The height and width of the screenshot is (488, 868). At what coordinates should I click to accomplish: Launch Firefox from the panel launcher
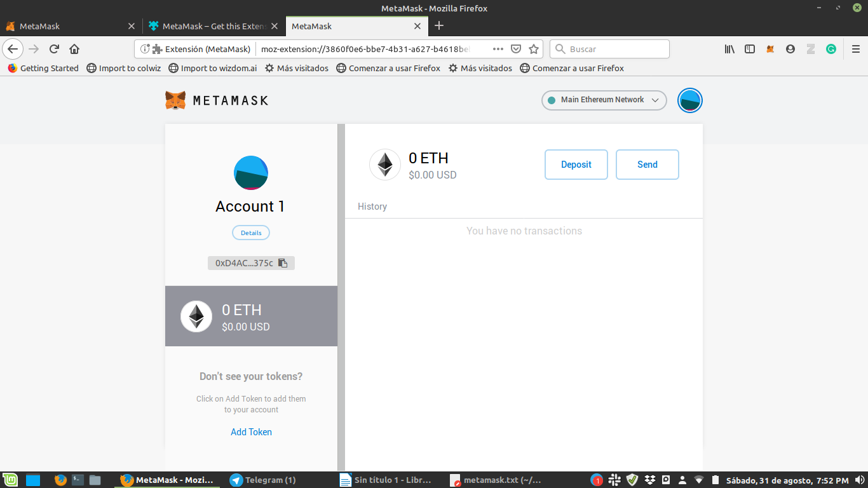60,480
